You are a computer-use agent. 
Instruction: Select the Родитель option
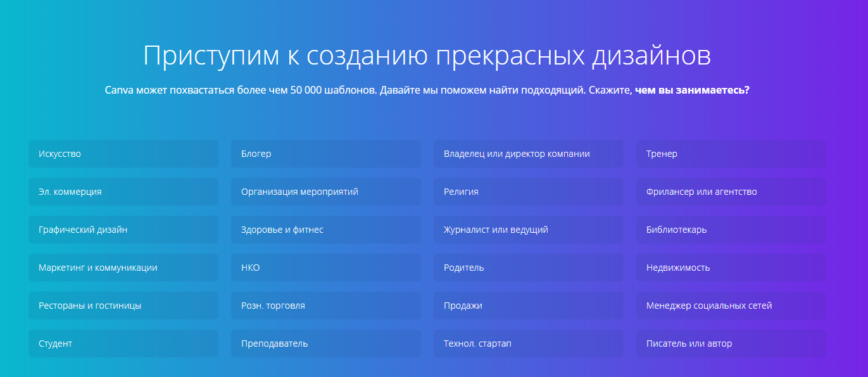click(529, 268)
